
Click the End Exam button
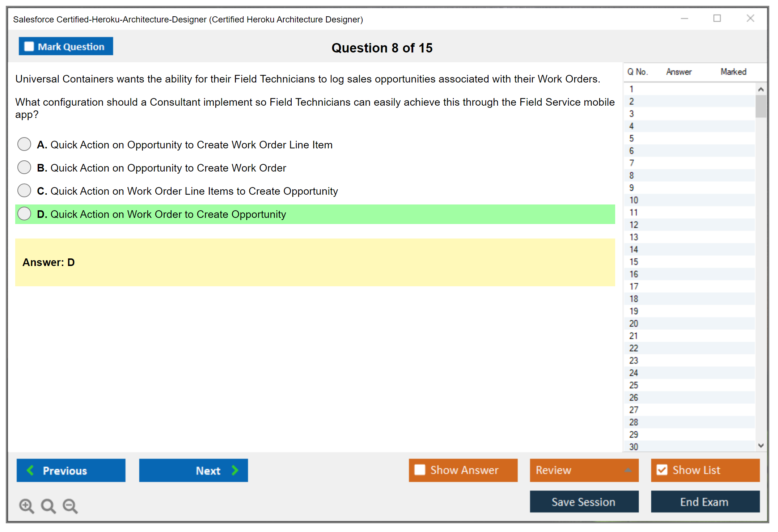[x=705, y=502]
